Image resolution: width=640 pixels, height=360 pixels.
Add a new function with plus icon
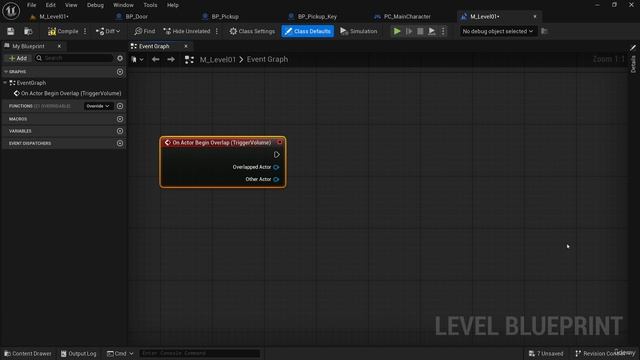click(120, 106)
